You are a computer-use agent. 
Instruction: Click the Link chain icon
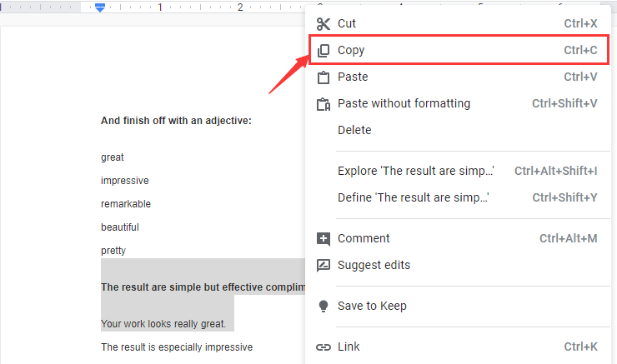coord(324,347)
